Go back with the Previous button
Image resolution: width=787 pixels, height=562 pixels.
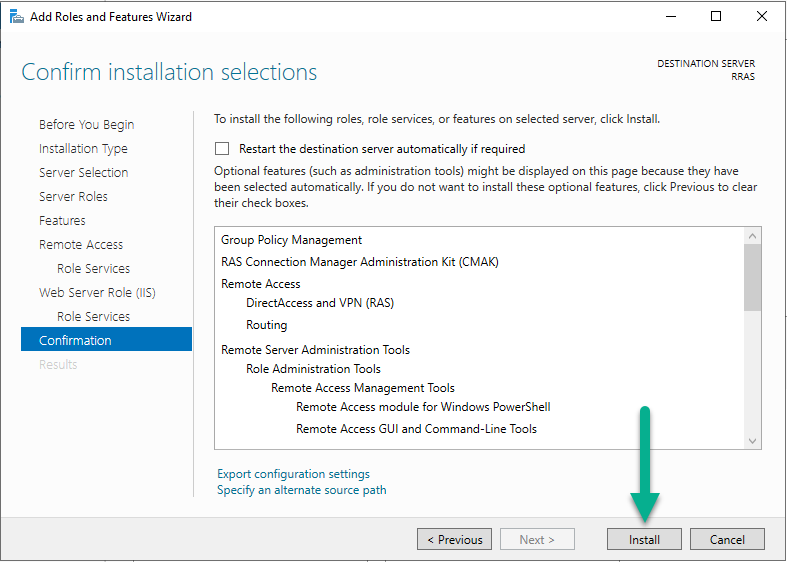coord(454,539)
